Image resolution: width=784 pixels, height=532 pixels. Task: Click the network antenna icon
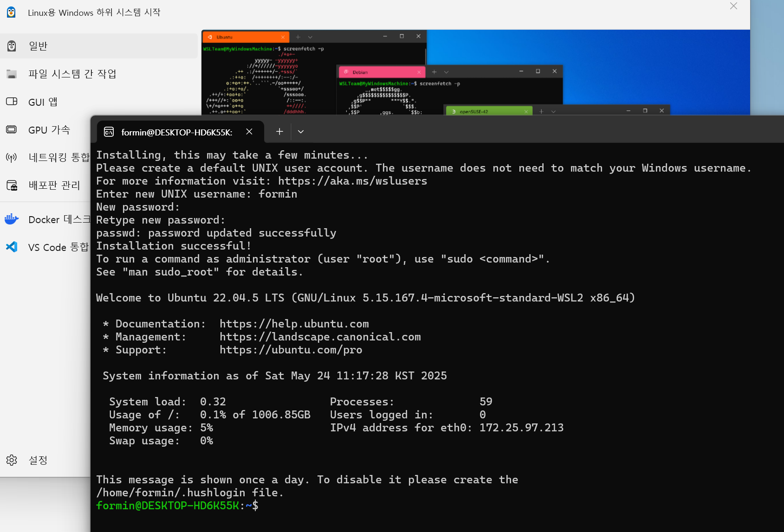(12, 158)
